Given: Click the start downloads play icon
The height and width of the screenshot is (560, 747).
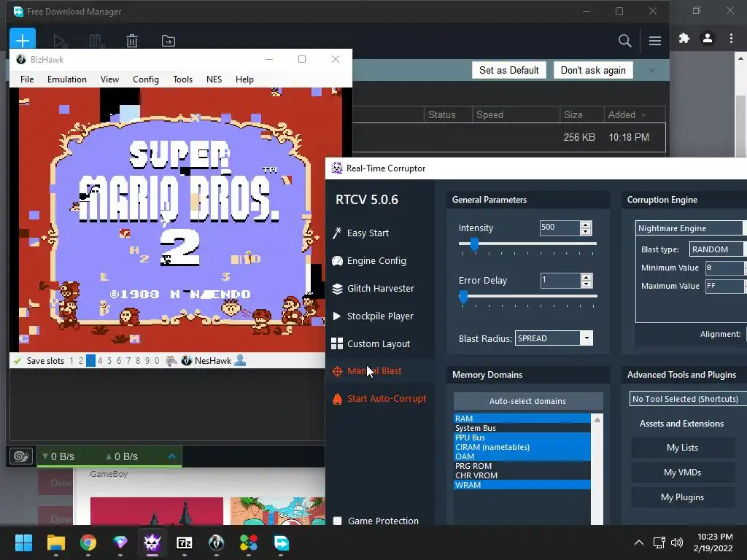Looking at the screenshot, I should coord(60,41).
